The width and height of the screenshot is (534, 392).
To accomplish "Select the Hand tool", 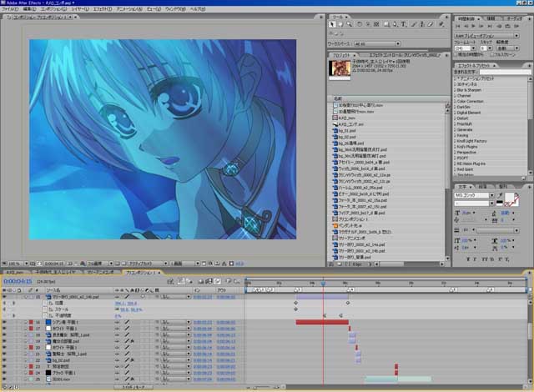I will point(340,24).
